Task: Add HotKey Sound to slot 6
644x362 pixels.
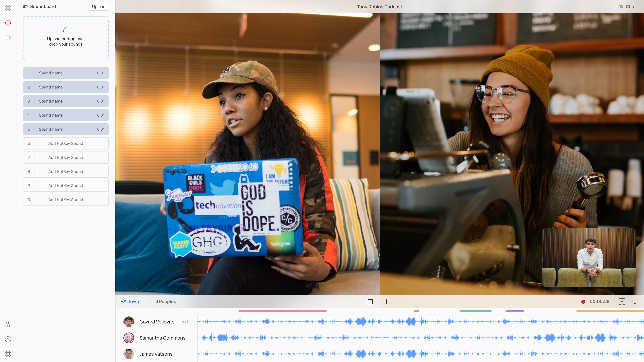Action: point(66,143)
